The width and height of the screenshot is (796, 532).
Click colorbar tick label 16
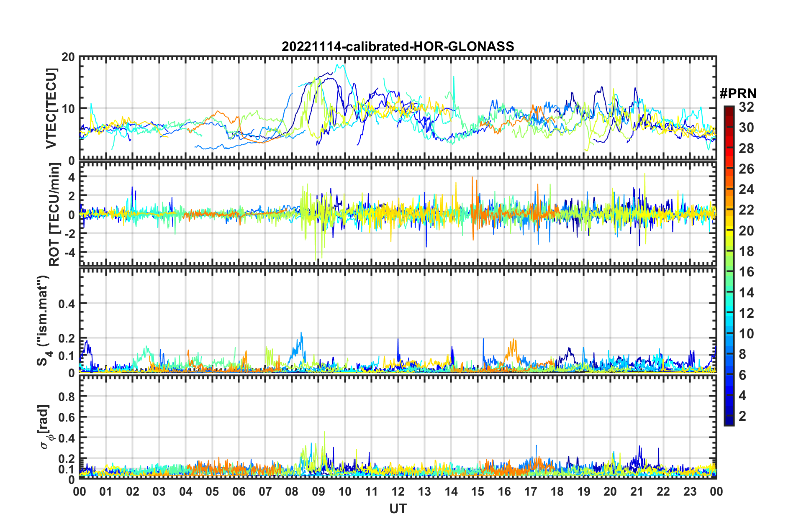tap(746, 272)
